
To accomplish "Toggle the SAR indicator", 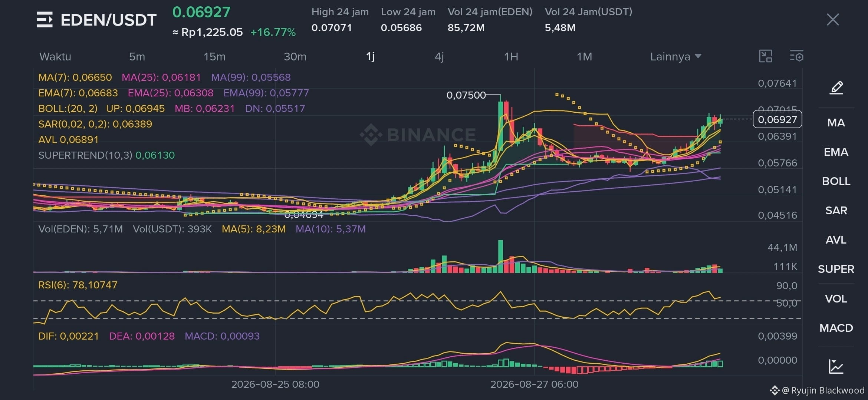I will point(836,211).
